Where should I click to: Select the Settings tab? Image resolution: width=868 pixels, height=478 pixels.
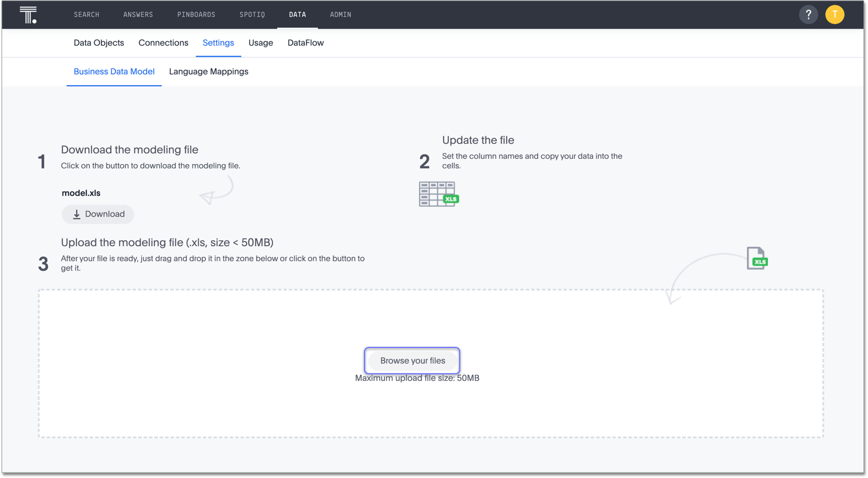click(218, 43)
